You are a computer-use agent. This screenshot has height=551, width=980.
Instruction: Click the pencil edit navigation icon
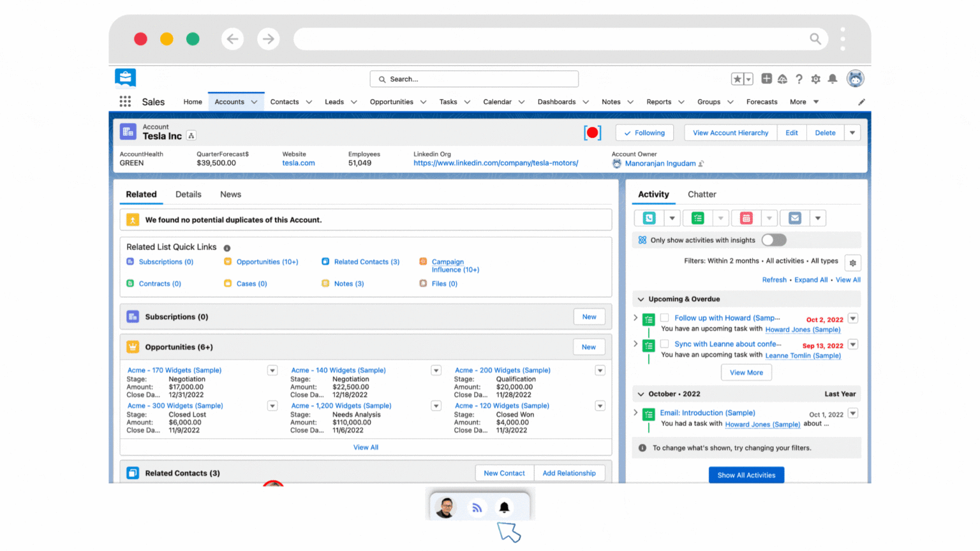(x=861, y=102)
